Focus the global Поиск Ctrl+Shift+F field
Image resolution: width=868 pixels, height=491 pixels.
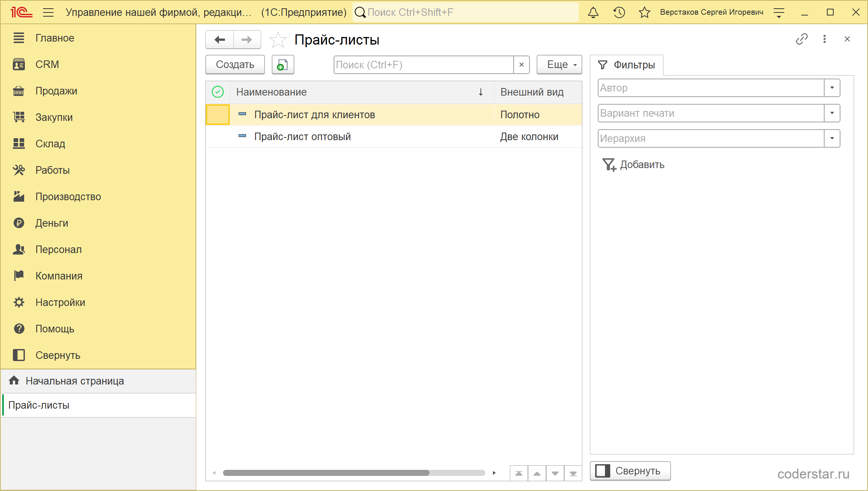pos(466,12)
